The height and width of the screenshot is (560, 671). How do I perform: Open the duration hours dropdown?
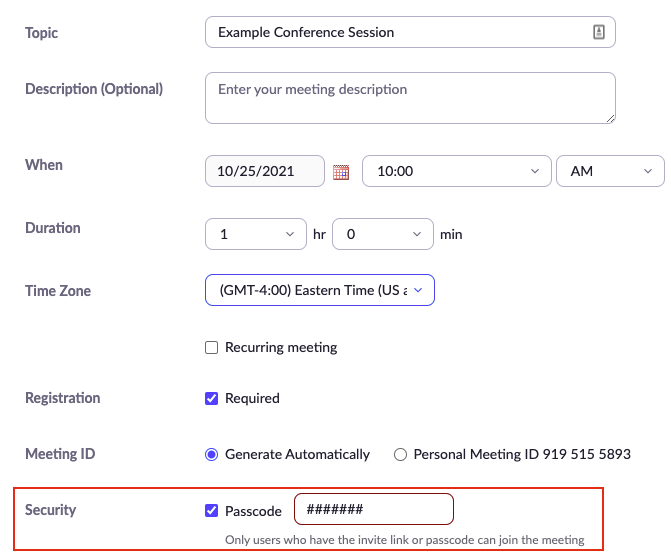pos(255,234)
